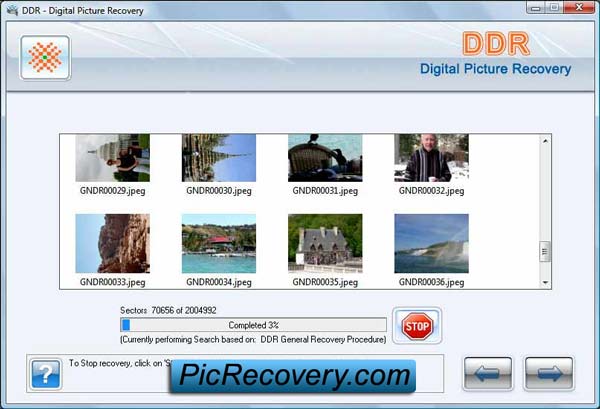Click the GNDR00030.jpeg file name
600x409 pixels.
click(x=219, y=191)
